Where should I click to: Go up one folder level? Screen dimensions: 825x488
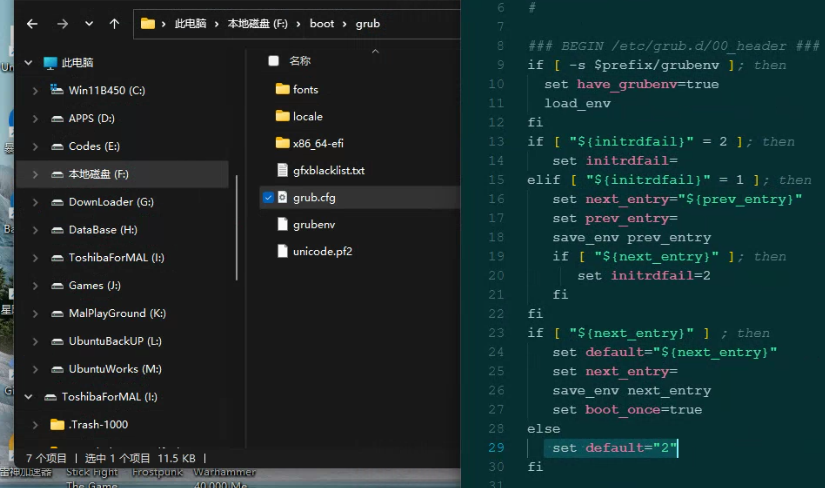coord(114,24)
